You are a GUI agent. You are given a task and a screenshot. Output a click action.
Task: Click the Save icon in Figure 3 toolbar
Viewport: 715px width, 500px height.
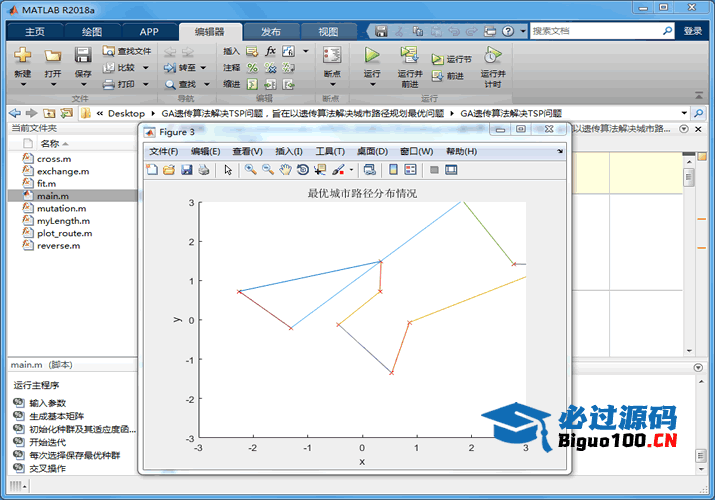(x=187, y=170)
